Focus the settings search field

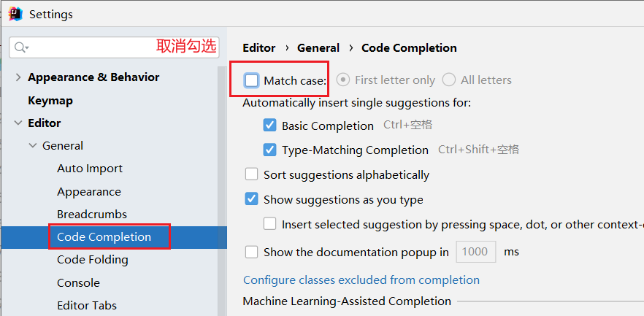(88, 47)
